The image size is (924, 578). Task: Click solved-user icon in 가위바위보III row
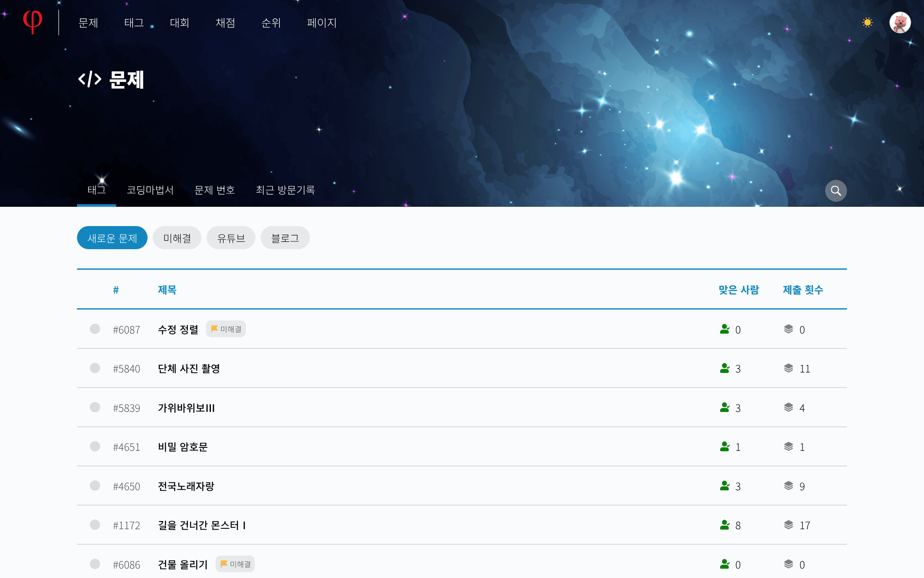pos(725,407)
